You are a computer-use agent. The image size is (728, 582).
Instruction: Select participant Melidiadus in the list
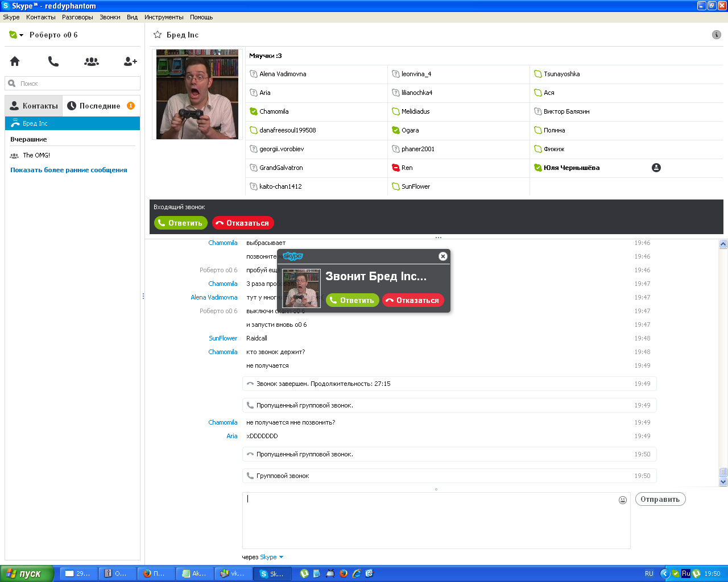(416, 111)
